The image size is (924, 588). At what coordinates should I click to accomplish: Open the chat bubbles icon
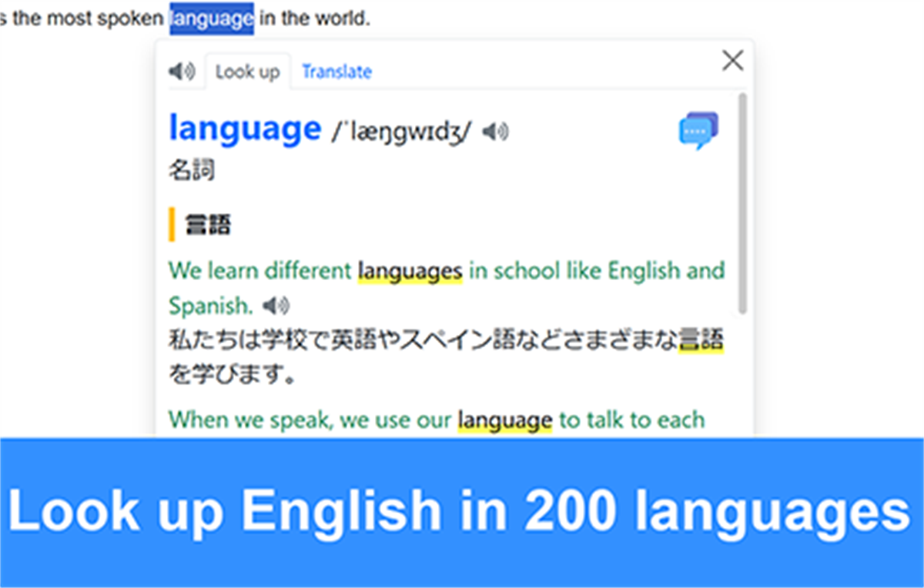[698, 131]
